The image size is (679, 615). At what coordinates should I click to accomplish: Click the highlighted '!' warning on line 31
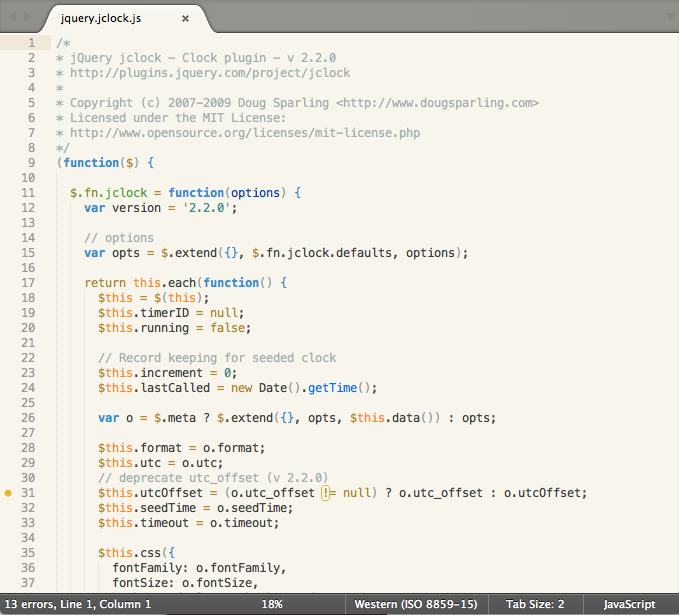tap(325, 493)
